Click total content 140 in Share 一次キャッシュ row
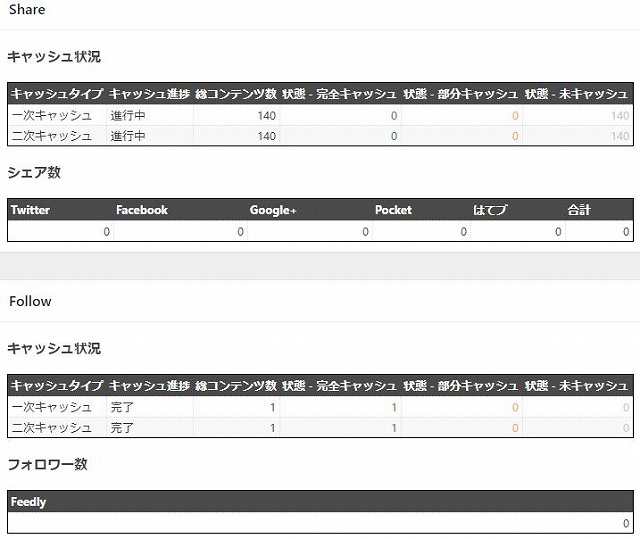 (267, 116)
